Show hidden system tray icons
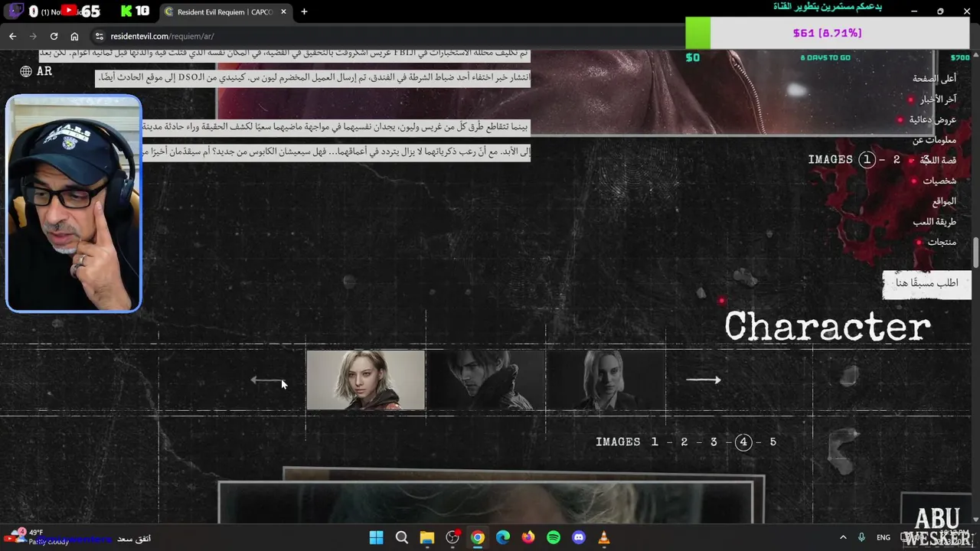Image resolution: width=980 pixels, height=551 pixels. (843, 538)
